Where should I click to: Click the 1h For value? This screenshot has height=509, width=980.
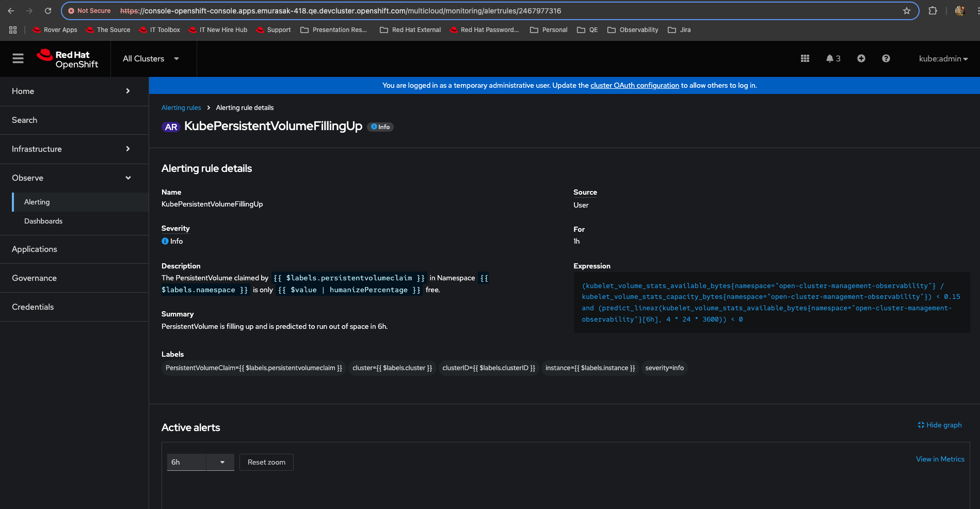pyautogui.click(x=576, y=242)
